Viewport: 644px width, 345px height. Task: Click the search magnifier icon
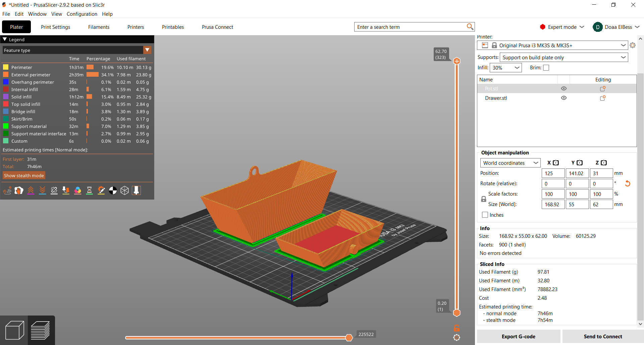(x=470, y=27)
